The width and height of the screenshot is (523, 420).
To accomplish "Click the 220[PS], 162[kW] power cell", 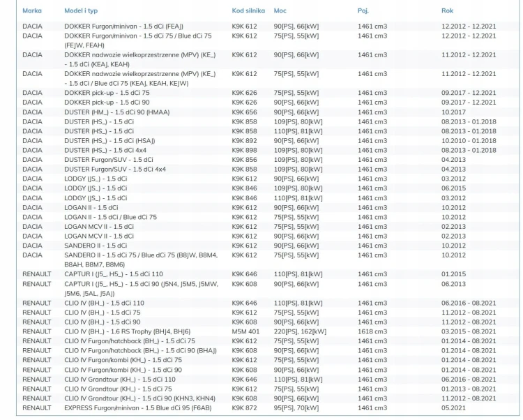I will pyautogui.click(x=300, y=331).
